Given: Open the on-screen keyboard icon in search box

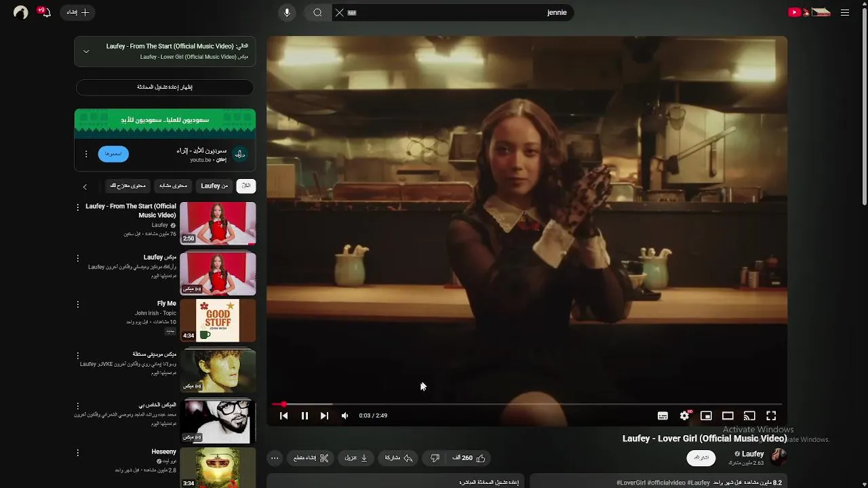Looking at the screenshot, I should [352, 12].
